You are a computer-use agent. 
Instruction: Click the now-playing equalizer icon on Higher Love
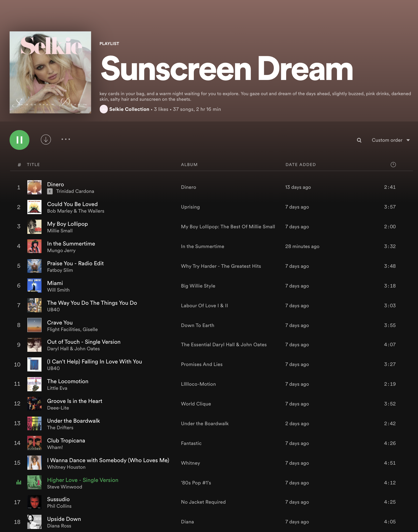pos(19,482)
